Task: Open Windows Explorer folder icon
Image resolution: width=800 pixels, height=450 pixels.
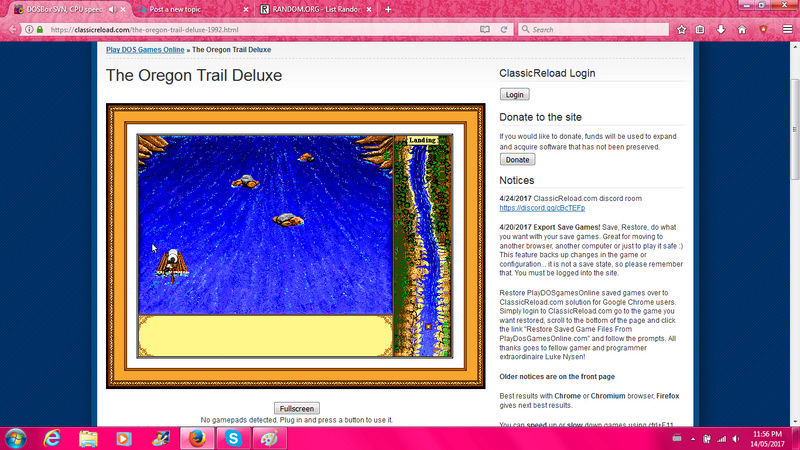Action: (x=88, y=438)
